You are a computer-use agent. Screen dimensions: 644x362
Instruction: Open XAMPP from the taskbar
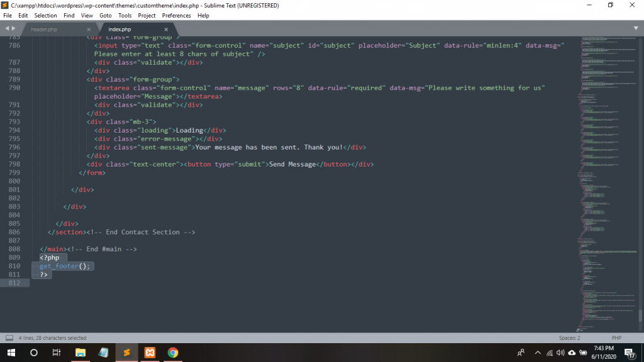(x=150, y=353)
